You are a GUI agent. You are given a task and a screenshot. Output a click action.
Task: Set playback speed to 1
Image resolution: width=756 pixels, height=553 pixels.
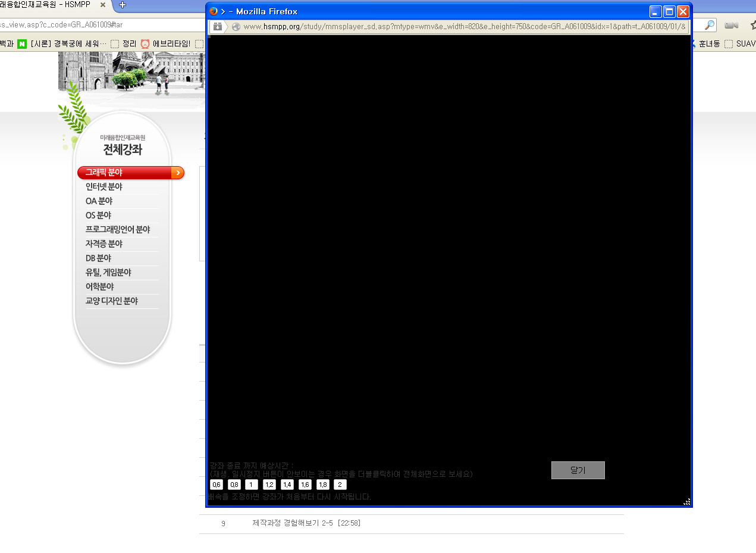point(252,485)
